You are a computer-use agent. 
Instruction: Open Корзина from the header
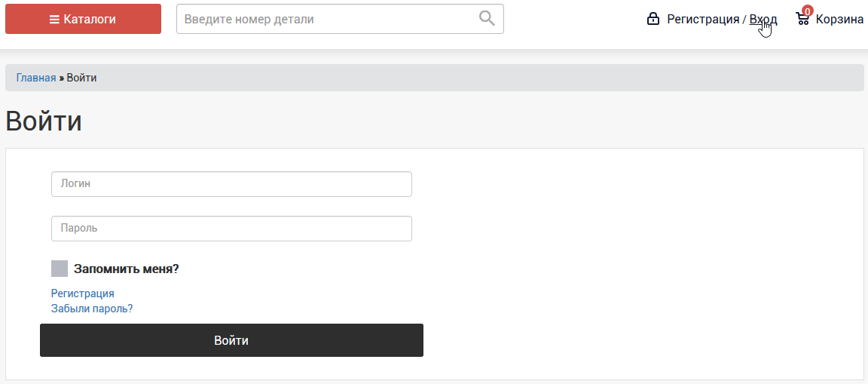(x=839, y=20)
